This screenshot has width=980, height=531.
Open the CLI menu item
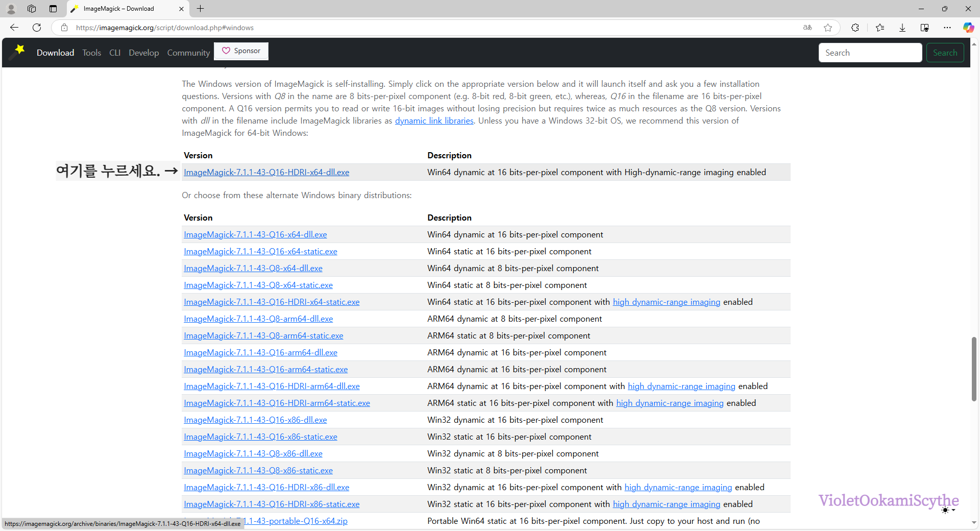click(115, 53)
